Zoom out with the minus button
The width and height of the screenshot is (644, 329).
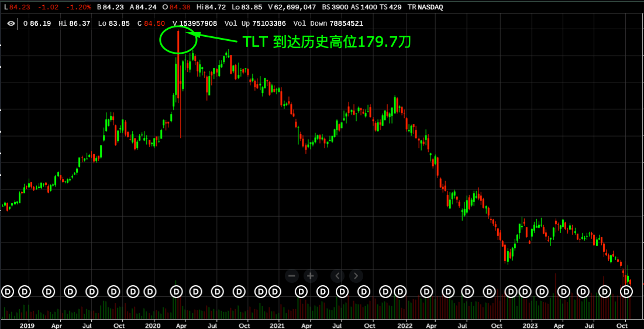tap(292, 276)
